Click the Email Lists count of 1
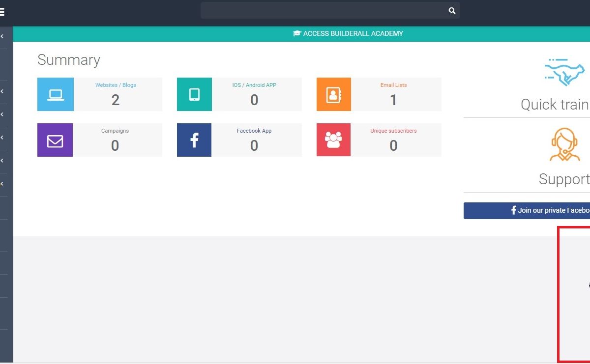 [393, 100]
